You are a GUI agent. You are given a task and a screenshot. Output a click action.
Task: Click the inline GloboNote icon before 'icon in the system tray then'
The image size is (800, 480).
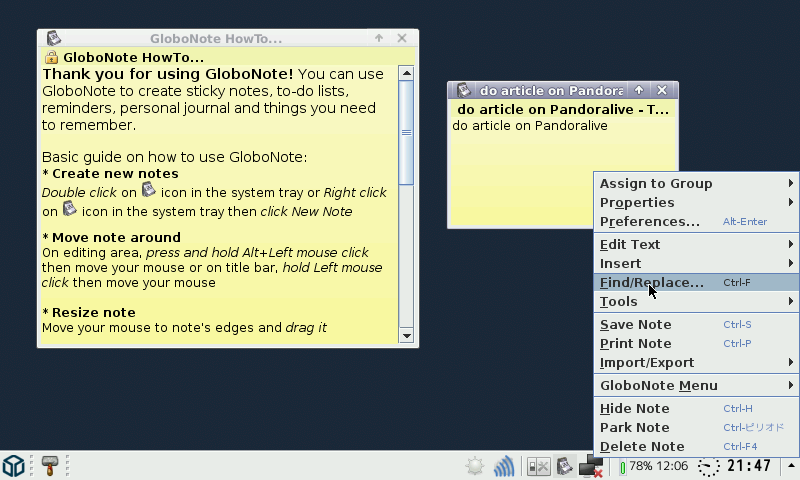(69, 209)
